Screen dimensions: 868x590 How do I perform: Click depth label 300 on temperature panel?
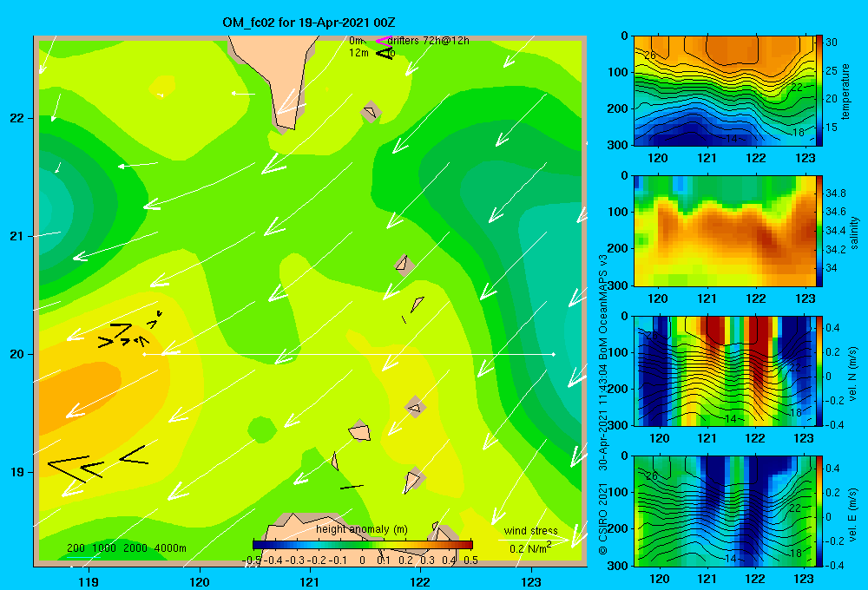point(618,145)
